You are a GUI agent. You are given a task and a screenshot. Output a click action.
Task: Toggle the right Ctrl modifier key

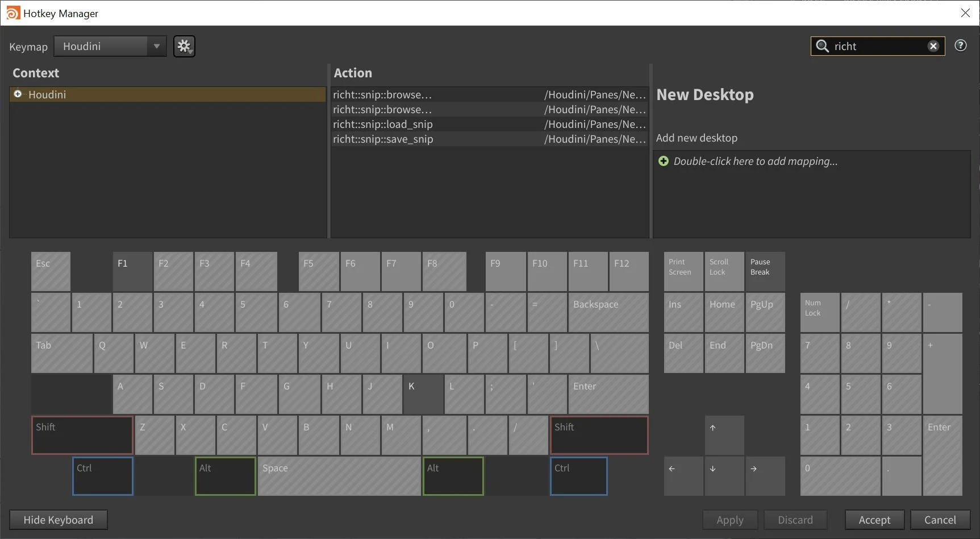[x=578, y=476]
